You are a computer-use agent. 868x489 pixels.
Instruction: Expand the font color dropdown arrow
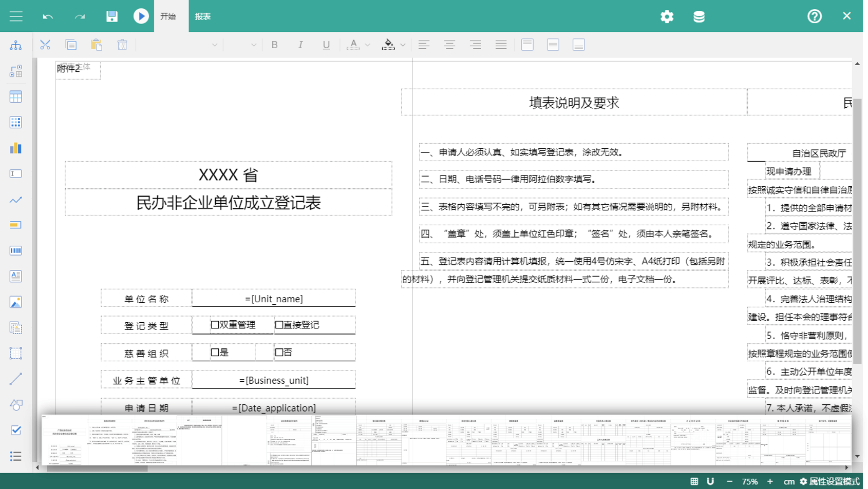[368, 45]
